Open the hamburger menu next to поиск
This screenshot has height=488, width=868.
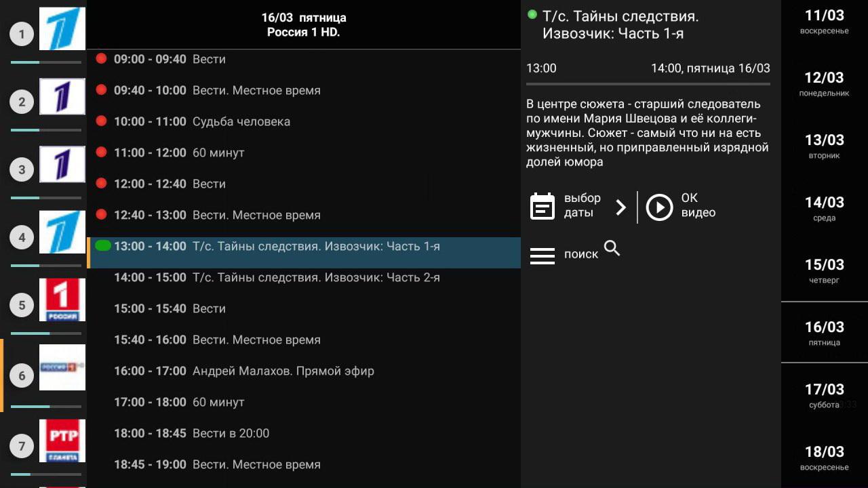(x=542, y=256)
